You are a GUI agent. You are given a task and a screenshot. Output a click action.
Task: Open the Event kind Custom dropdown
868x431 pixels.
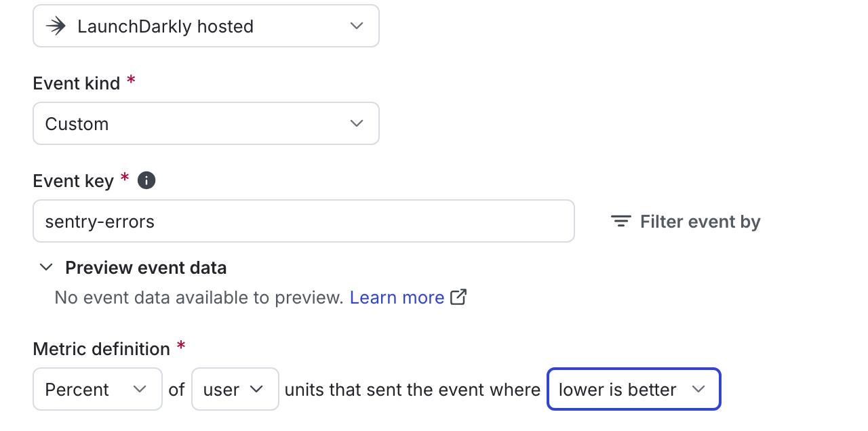click(206, 123)
